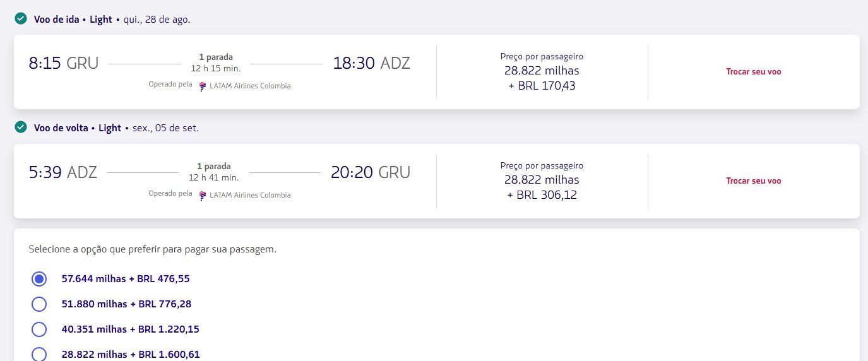The height and width of the screenshot is (361, 868).
Task: Click the LATAM logo on the return flight
Action: (203, 196)
